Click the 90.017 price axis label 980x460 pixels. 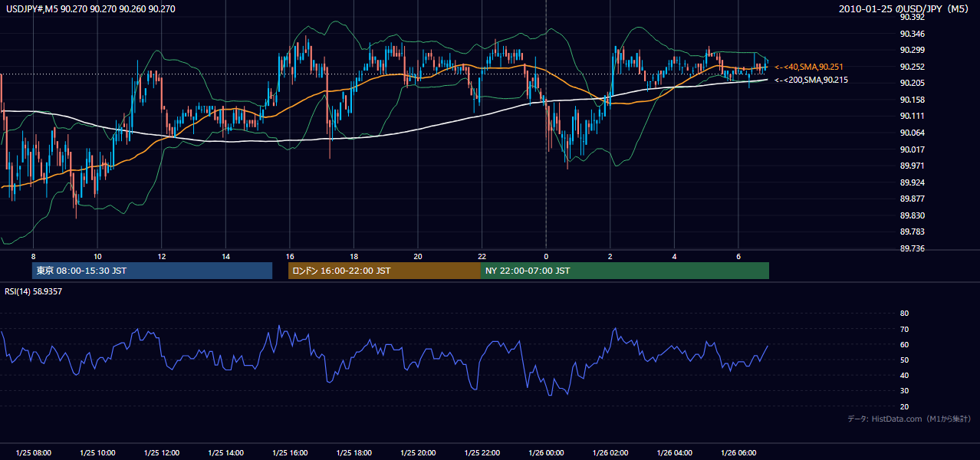[x=911, y=149]
